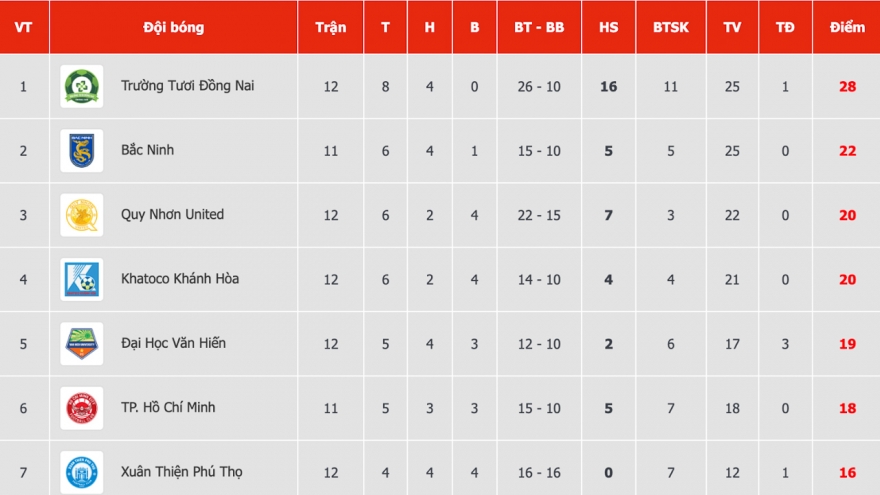Click the Quy Nhơn United logo
The height and width of the screenshot is (495, 880).
(x=81, y=215)
